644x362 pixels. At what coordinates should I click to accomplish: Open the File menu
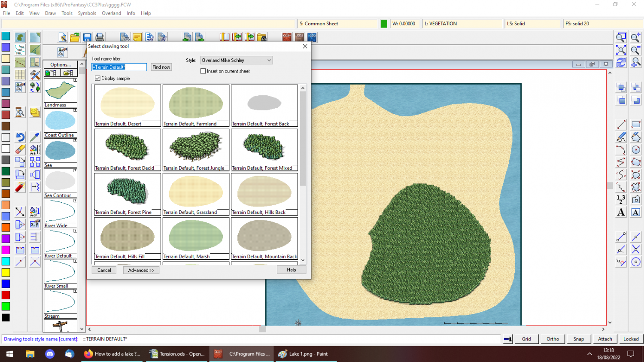[6, 13]
